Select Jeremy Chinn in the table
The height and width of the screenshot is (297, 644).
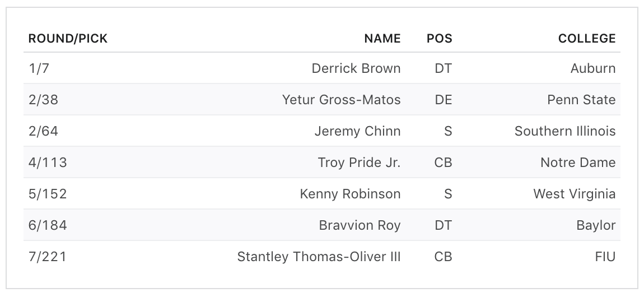[x=357, y=131]
